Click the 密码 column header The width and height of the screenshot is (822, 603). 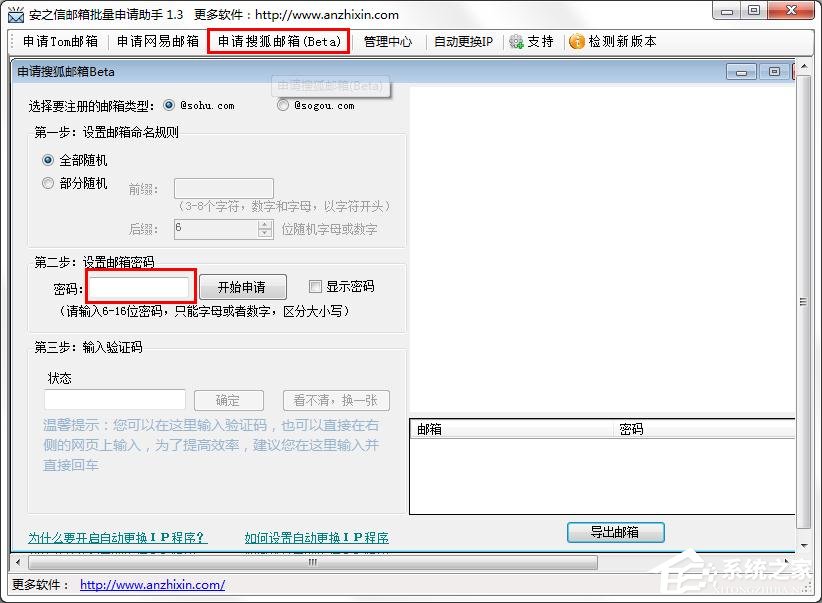(704, 429)
